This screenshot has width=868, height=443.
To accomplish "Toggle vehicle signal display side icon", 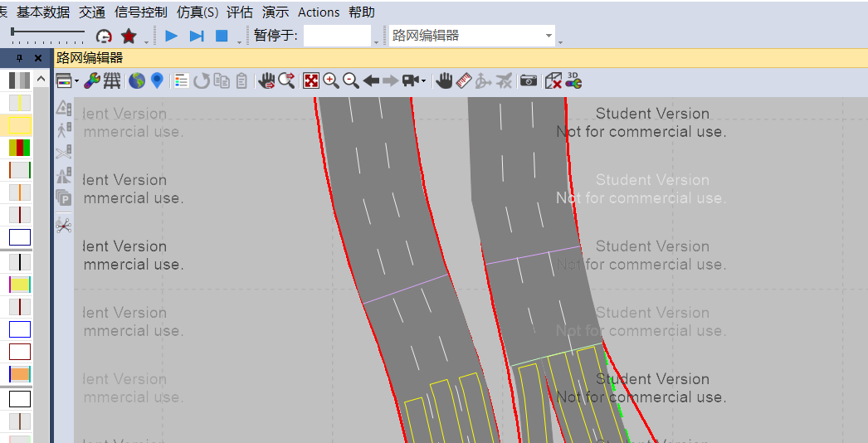I will (x=64, y=107).
